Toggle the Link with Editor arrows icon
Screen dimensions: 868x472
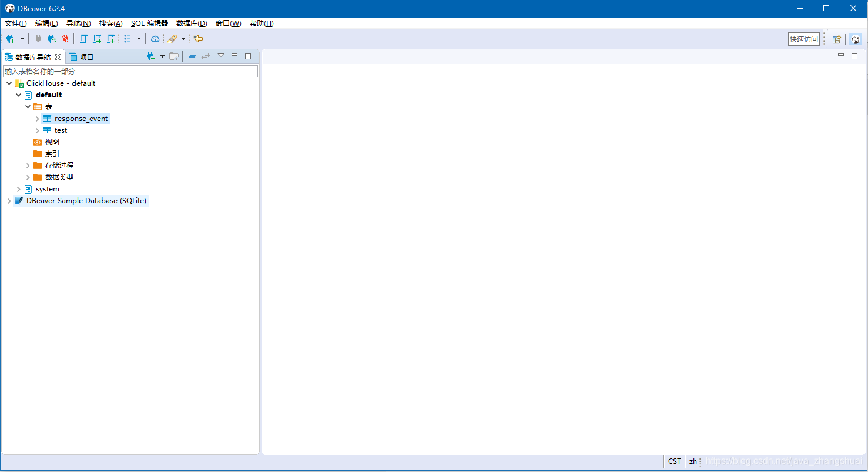click(x=206, y=56)
